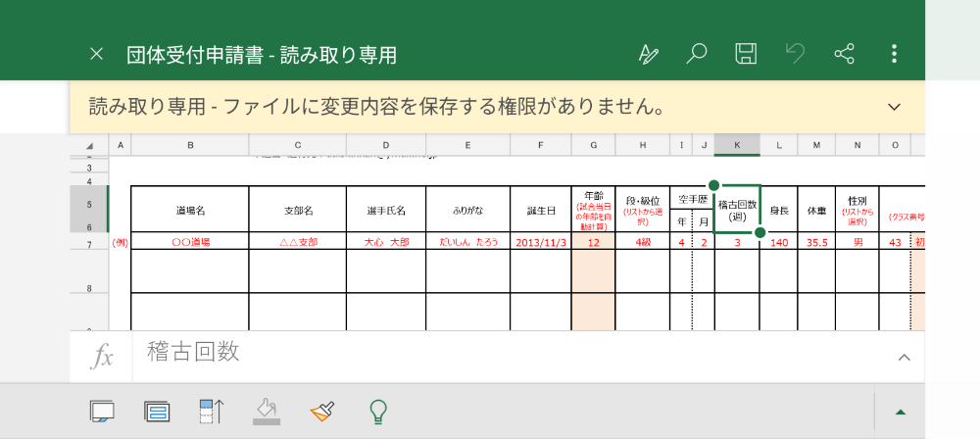Select the 道場名 header cell

[x=190, y=210]
